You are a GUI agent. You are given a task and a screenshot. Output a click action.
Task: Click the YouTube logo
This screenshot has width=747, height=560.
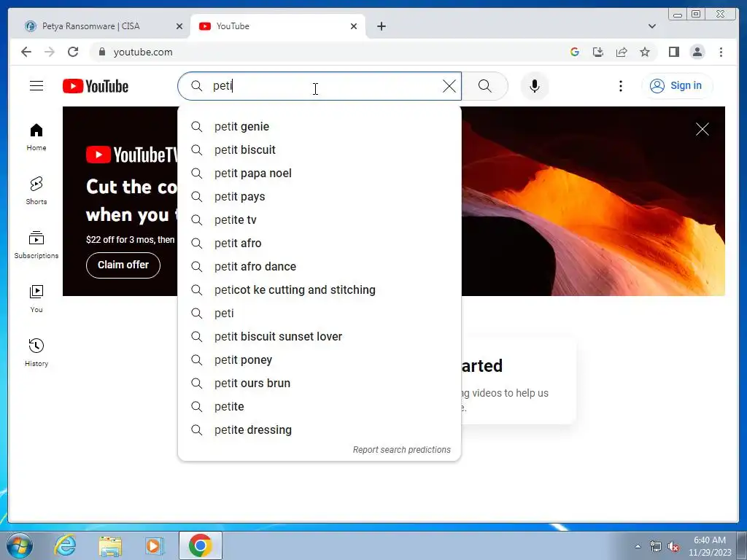point(96,86)
